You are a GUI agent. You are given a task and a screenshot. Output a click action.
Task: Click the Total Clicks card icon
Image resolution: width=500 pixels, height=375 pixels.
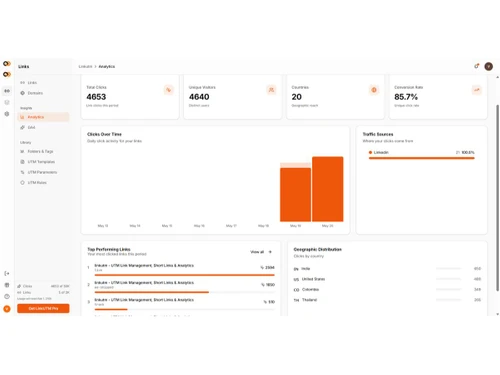[x=169, y=90]
